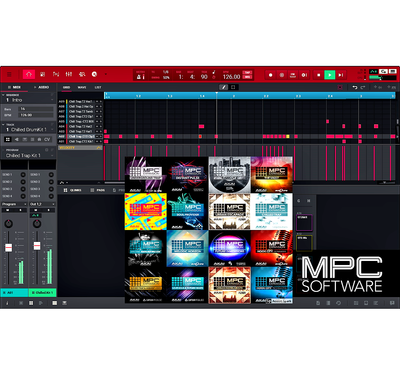Select the CV track type button

47,139
